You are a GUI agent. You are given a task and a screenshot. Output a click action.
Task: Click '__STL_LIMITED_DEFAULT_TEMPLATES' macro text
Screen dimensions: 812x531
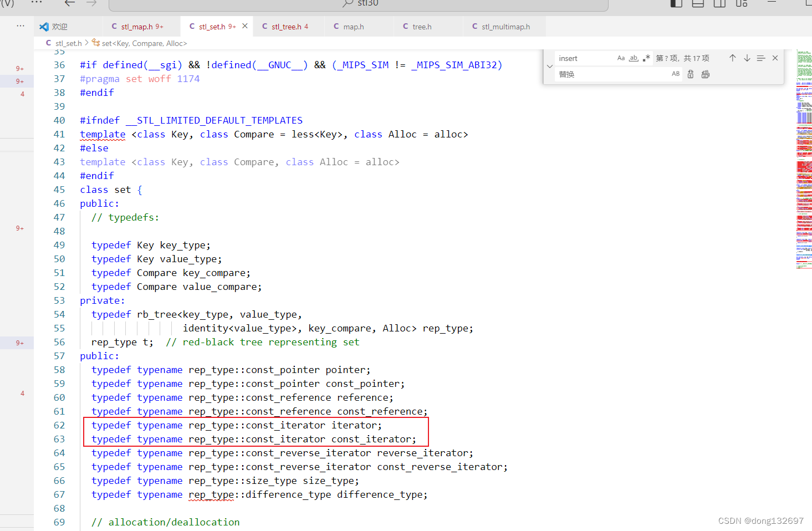(214, 120)
